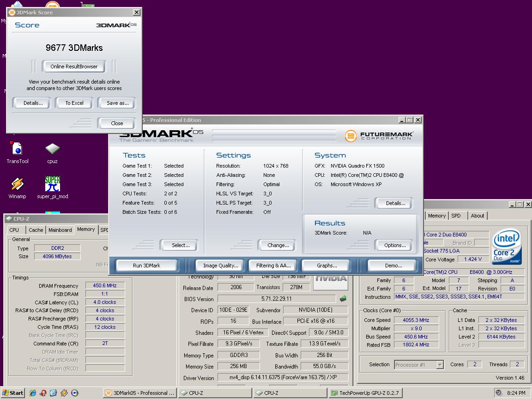Click the 9677 3DMarks score text
The image size is (532, 399).
click(74, 48)
